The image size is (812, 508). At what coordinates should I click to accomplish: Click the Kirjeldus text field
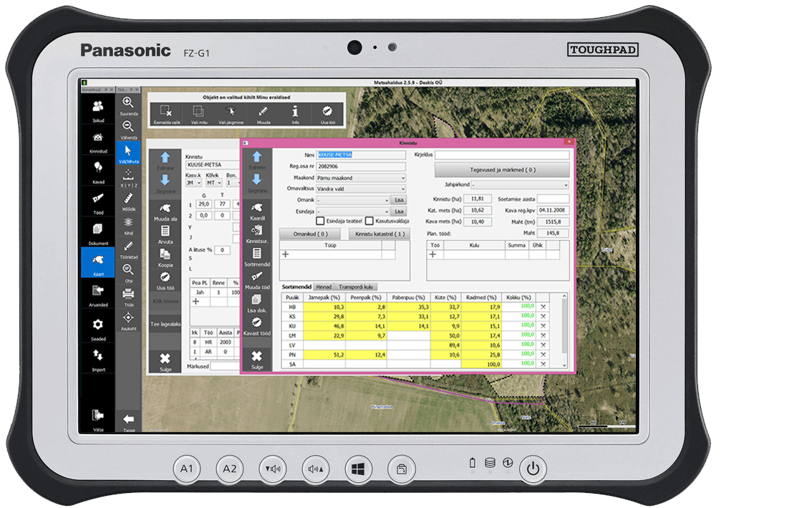(x=502, y=155)
